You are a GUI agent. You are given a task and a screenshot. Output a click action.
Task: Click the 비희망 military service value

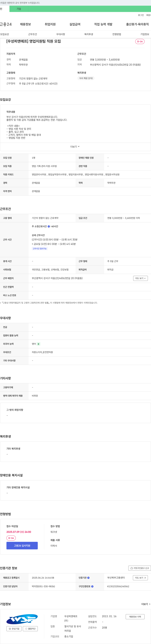35,396
